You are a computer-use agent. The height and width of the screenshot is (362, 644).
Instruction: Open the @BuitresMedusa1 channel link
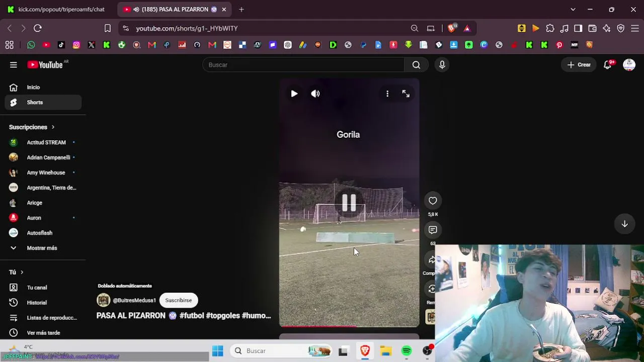(134, 300)
